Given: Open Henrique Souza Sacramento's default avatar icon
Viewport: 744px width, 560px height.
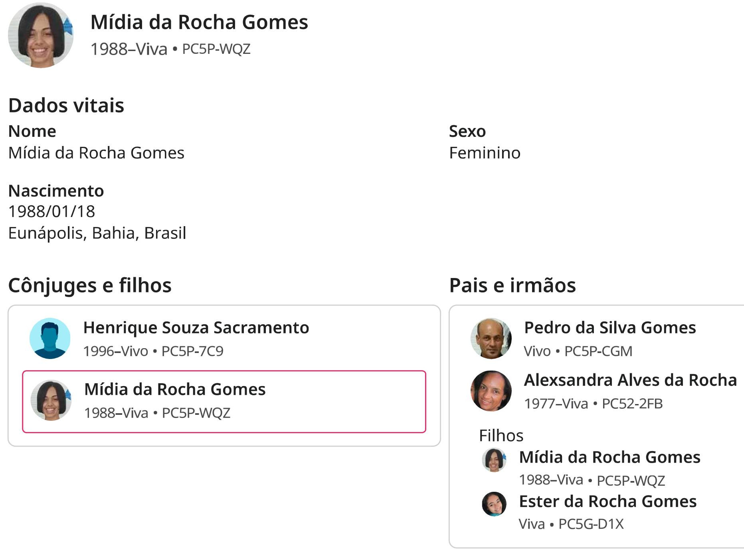Looking at the screenshot, I should pos(50,338).
